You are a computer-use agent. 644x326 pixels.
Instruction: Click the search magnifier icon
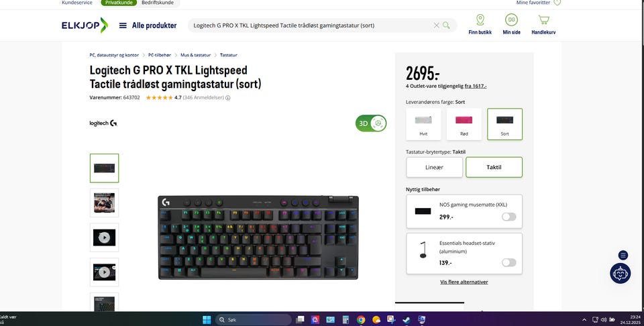point(446,25)
